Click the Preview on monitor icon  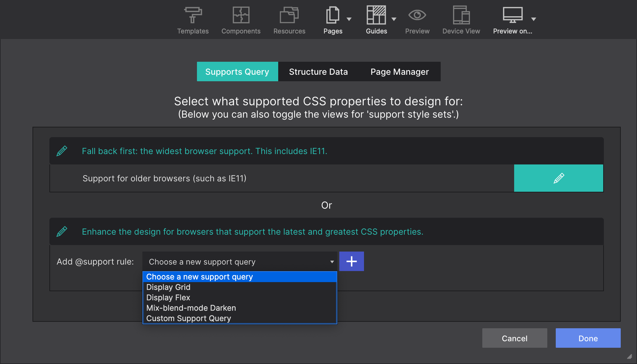point(513,15)
